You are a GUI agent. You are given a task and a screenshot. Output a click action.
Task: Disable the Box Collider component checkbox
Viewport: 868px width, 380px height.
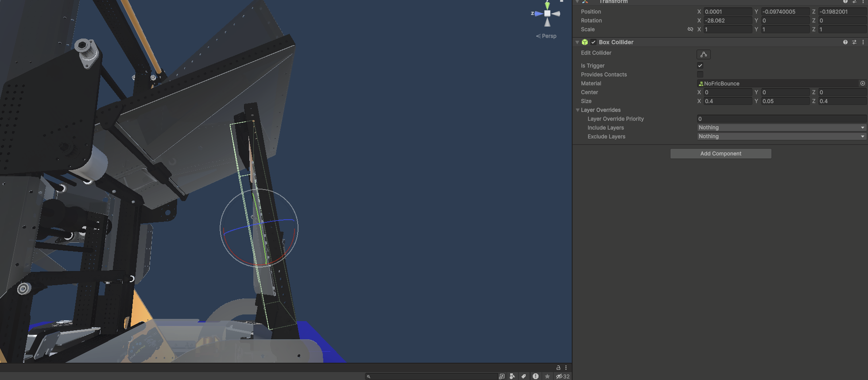tap(593, 42)
